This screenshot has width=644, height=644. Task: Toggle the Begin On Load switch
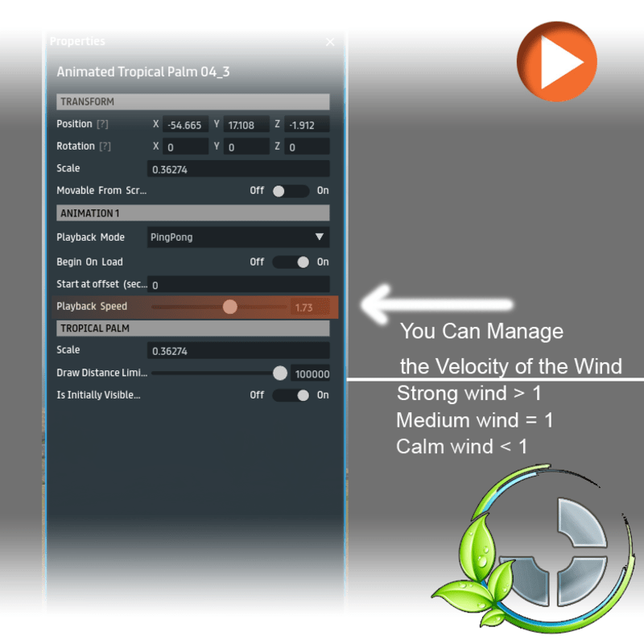tap(291, 262)
